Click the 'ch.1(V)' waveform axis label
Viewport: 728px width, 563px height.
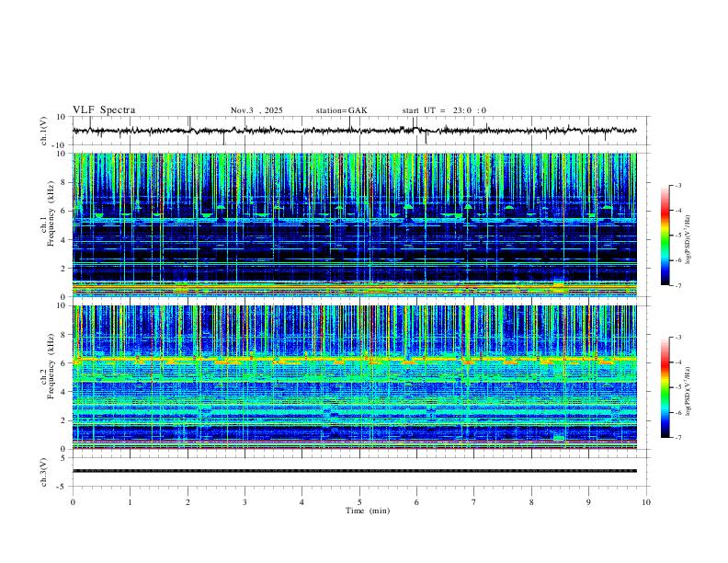[44, 131]
